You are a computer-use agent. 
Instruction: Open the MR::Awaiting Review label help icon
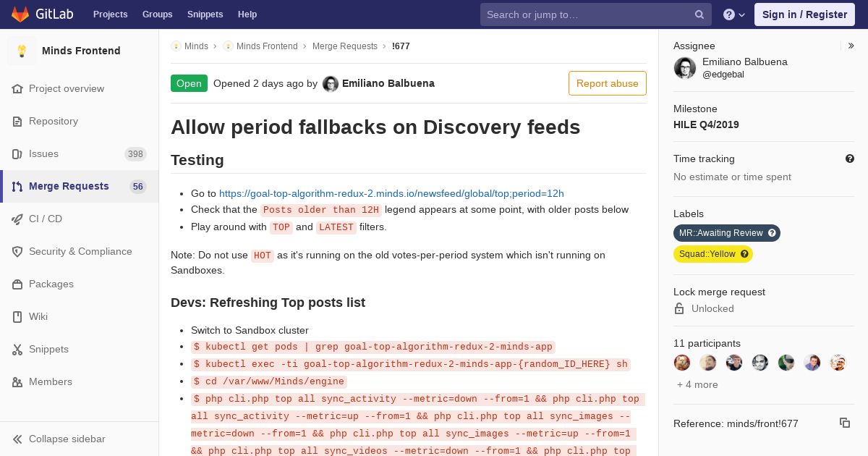(772, 233)
